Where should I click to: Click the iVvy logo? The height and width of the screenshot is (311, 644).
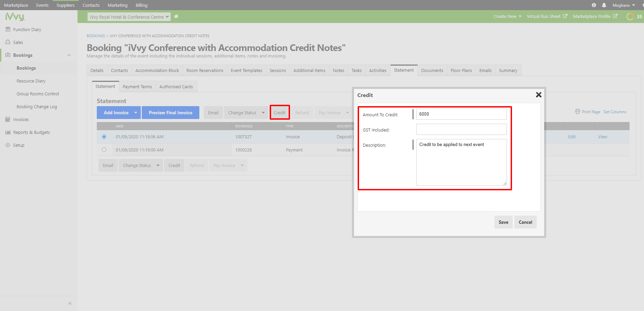pyautogui.click(x=15, y=17)
